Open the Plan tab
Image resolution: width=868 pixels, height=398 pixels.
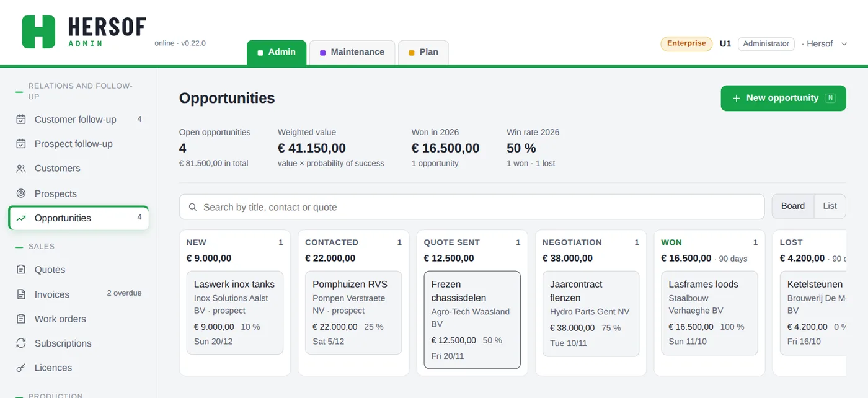point(423,53)
